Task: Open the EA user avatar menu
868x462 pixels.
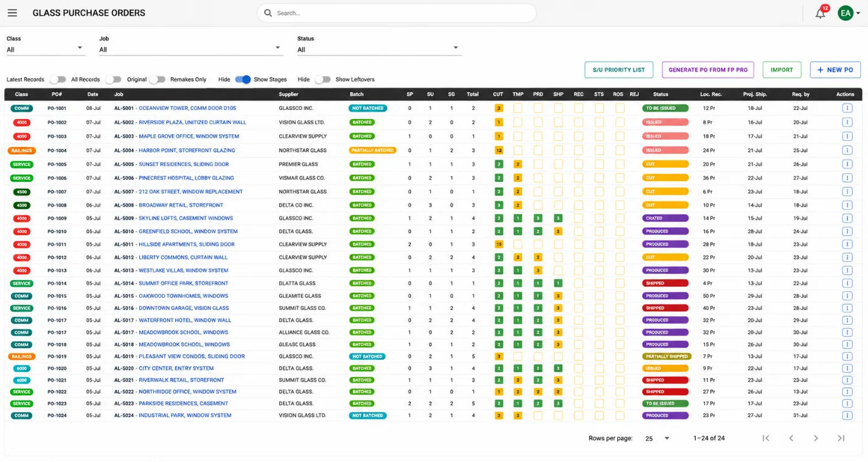Action: tap(845, 13)
